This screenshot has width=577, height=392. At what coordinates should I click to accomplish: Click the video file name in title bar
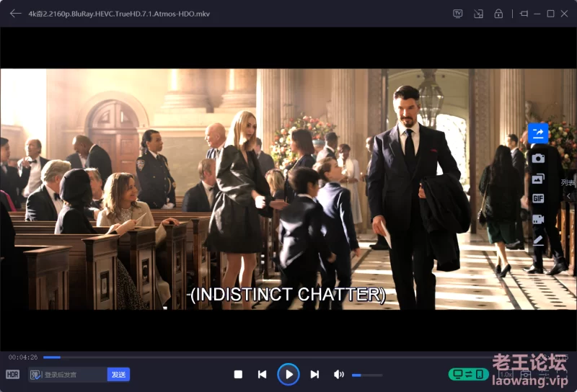pos(119,14)
